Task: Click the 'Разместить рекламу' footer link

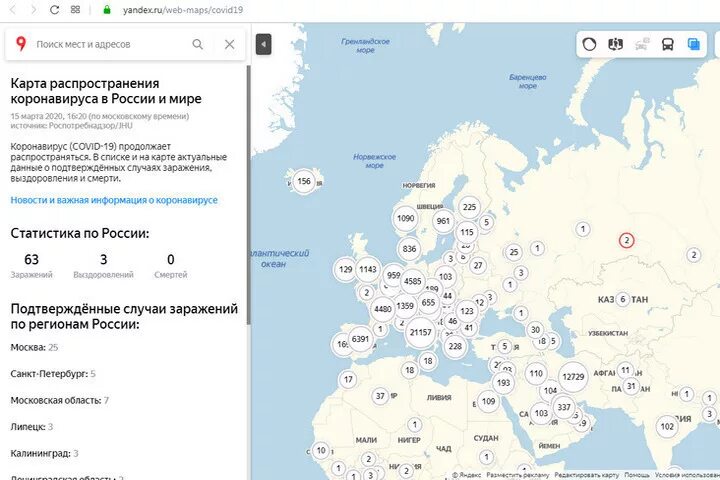Action: click(x=518, y=475)
